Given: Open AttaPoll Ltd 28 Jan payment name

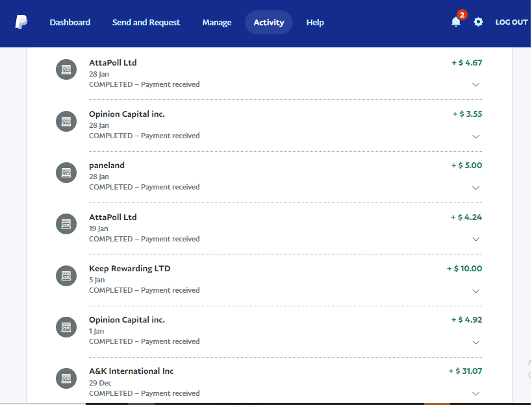Looking at the screenshot, I should pyautogui.click(x=112, y=63).
